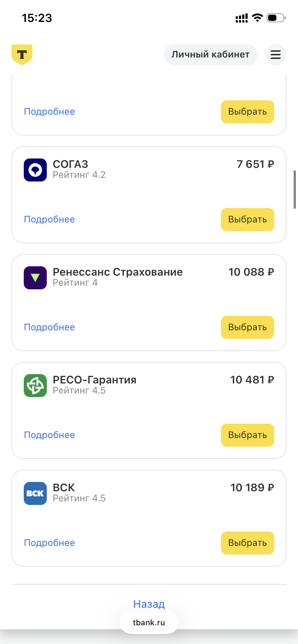Select Ренессанс Страхование offer via Выбрать

click(248, 327)
